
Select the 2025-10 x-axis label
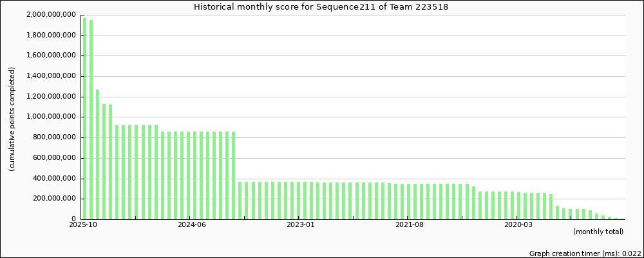(83, 224)
